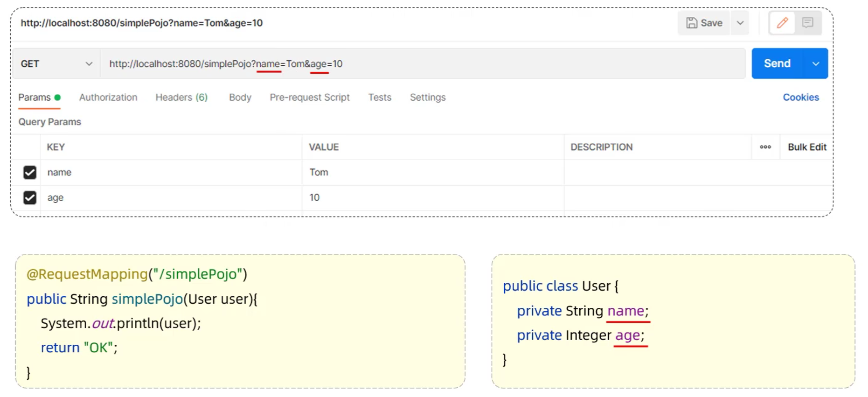Click the Bulk Edit button
The height and width of the screenshot is (397, 868).
(x=806, y=147)
